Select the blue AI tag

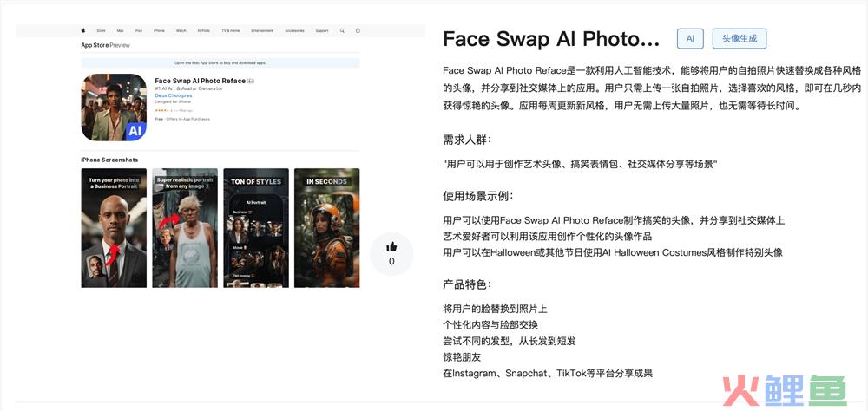[690, 38]
